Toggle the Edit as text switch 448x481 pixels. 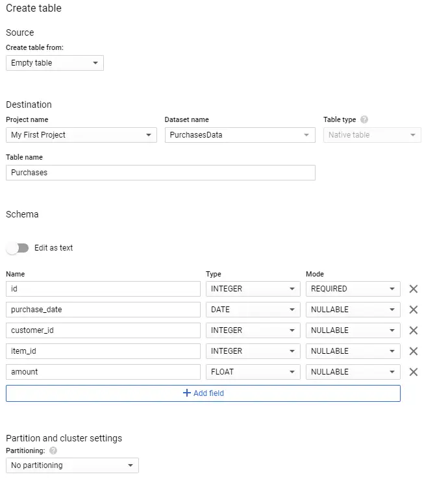pos(18,248)
